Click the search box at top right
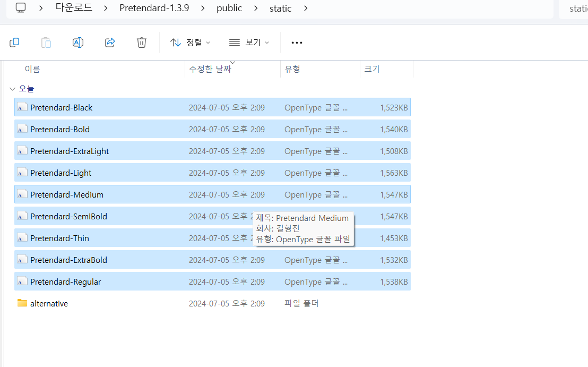 point(573,8)
